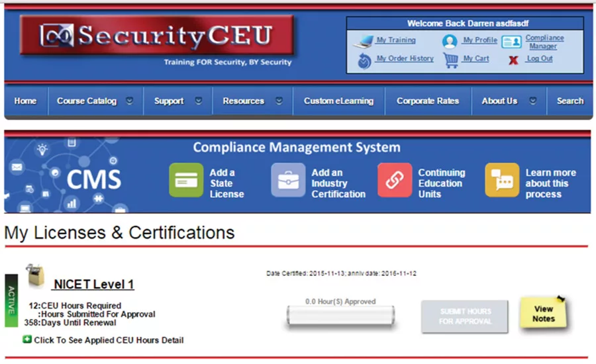Open the My Training link

[x=396, y=40]
